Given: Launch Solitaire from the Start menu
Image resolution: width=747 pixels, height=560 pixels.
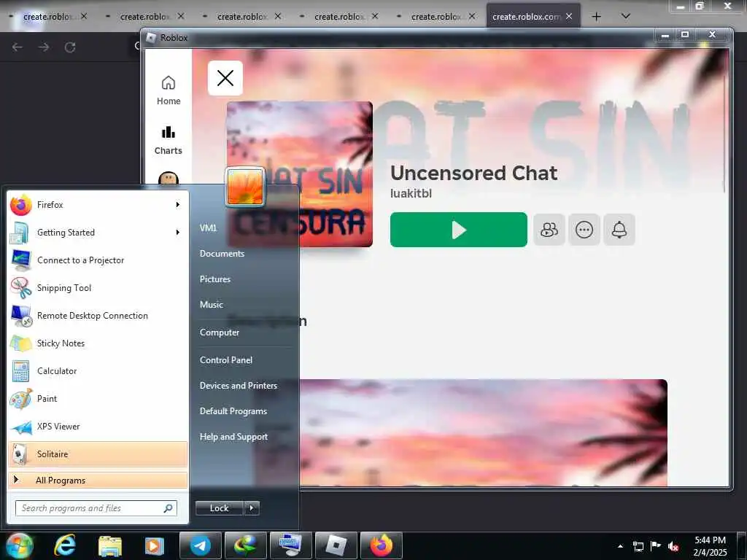Looking at the screenshot, I should [98, 454].
